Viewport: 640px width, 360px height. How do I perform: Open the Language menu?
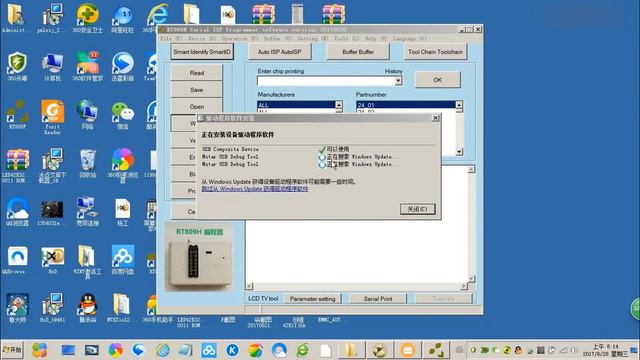pyautogui.click(x=409, y=38)
